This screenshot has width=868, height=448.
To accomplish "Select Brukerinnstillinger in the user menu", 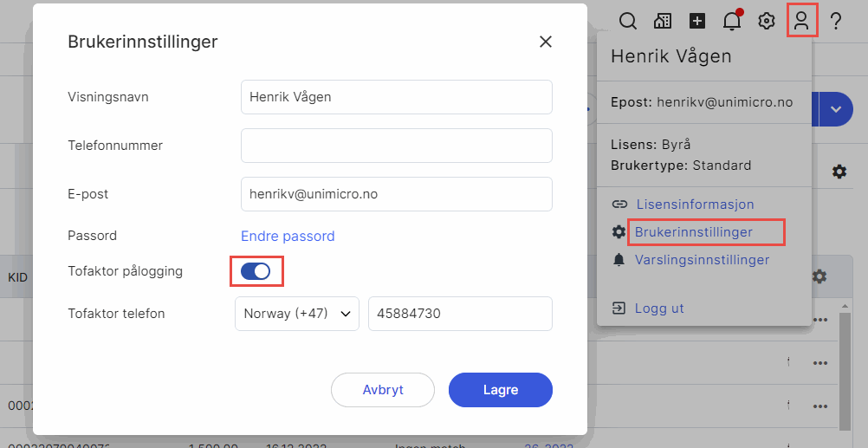I will [693, 232].
